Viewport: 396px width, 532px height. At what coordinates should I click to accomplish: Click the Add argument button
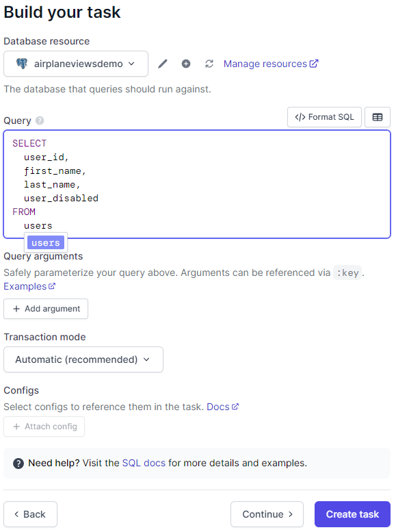46,309
